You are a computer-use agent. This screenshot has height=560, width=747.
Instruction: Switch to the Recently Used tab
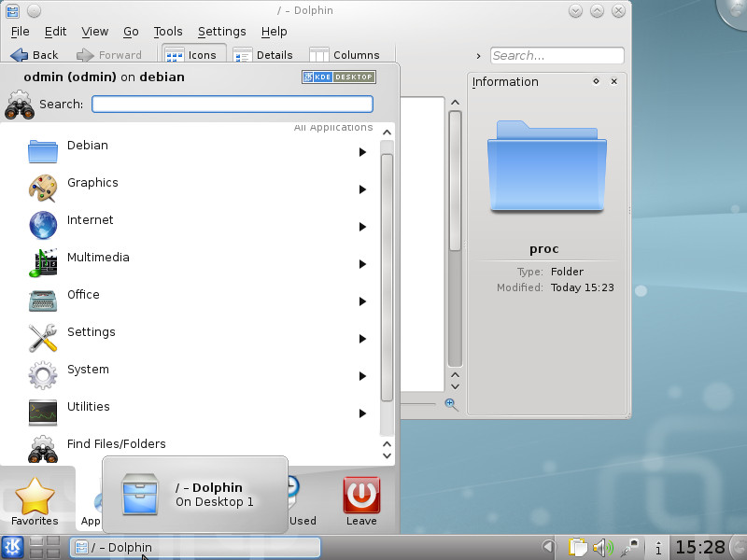(302, 500)
